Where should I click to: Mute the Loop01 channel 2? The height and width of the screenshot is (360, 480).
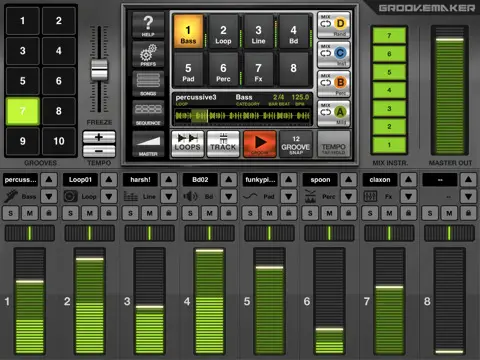pyautogui.click(x=90, y=213)
